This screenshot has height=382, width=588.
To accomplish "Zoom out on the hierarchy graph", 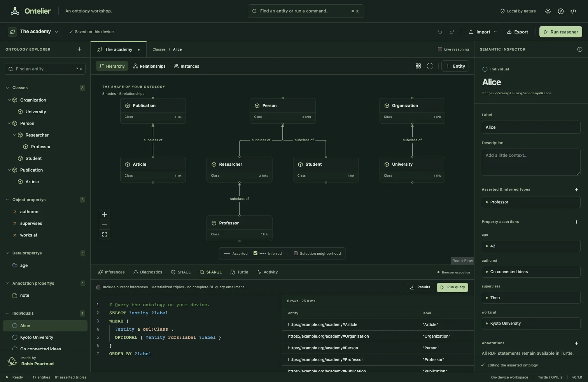I will click(105, 224).
